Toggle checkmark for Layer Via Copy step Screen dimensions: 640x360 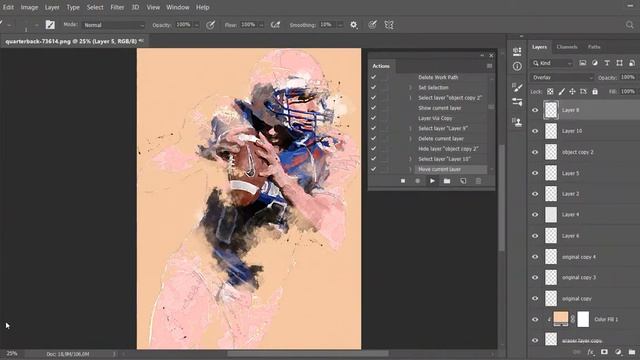point(373,118)
